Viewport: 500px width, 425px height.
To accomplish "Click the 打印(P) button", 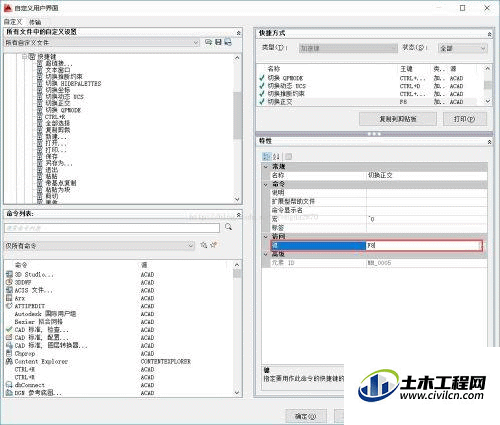I will [465, 119].
